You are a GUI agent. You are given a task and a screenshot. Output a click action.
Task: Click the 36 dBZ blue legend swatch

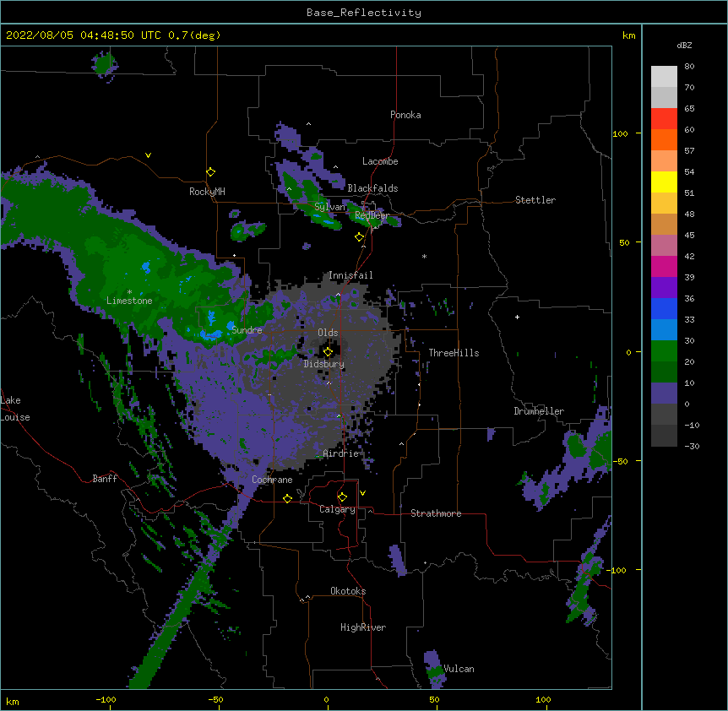coord(664,308)
